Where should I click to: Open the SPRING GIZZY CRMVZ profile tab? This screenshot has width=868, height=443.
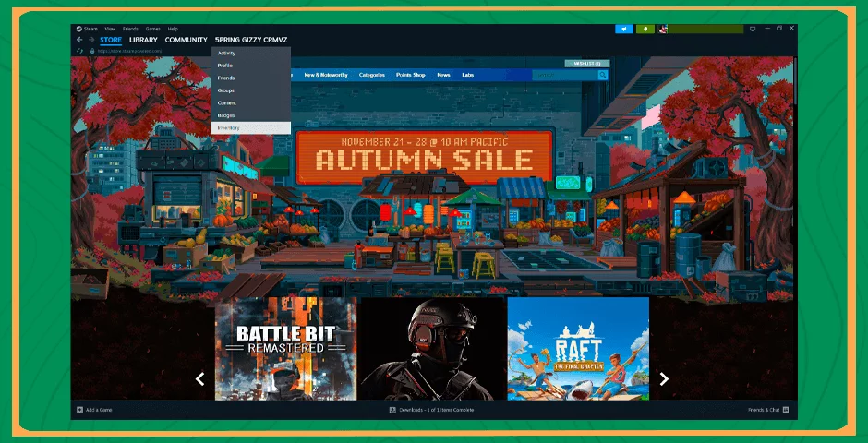point(251,40)
